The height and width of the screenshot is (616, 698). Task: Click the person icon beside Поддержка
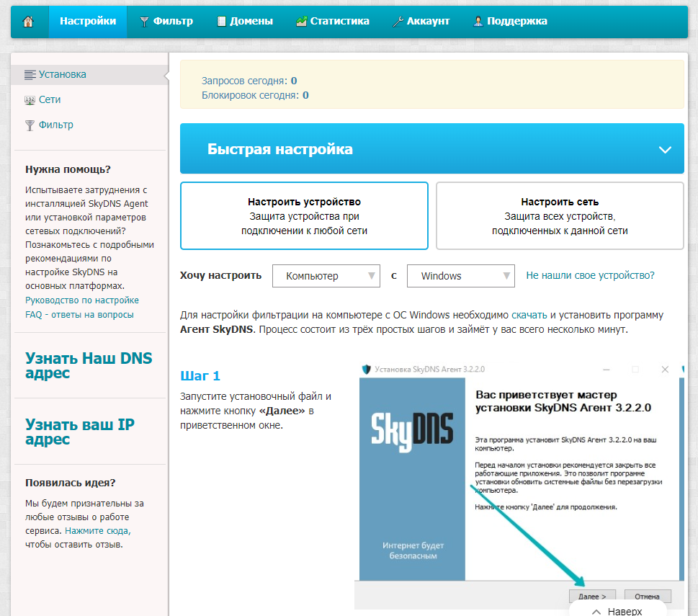point(478,22)
